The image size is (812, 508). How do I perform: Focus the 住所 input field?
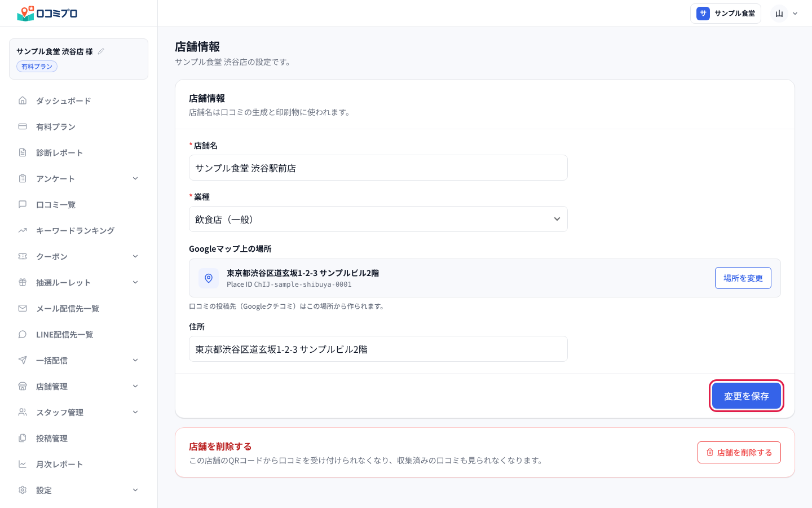pos(378,349)
